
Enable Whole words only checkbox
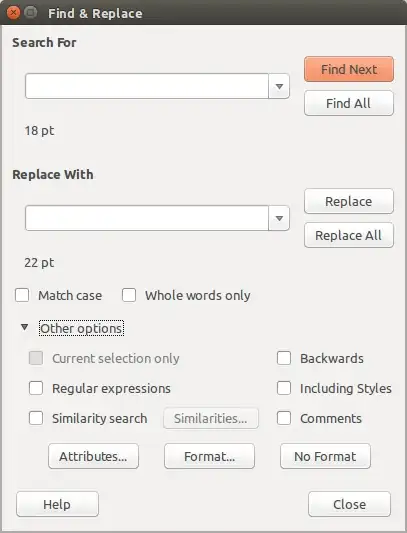129,295
